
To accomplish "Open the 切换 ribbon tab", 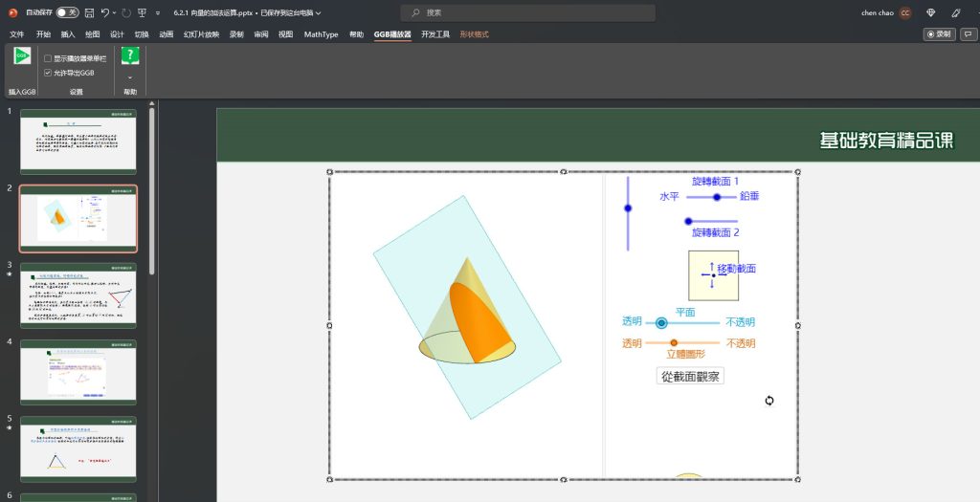I will (x=142, y=34).
